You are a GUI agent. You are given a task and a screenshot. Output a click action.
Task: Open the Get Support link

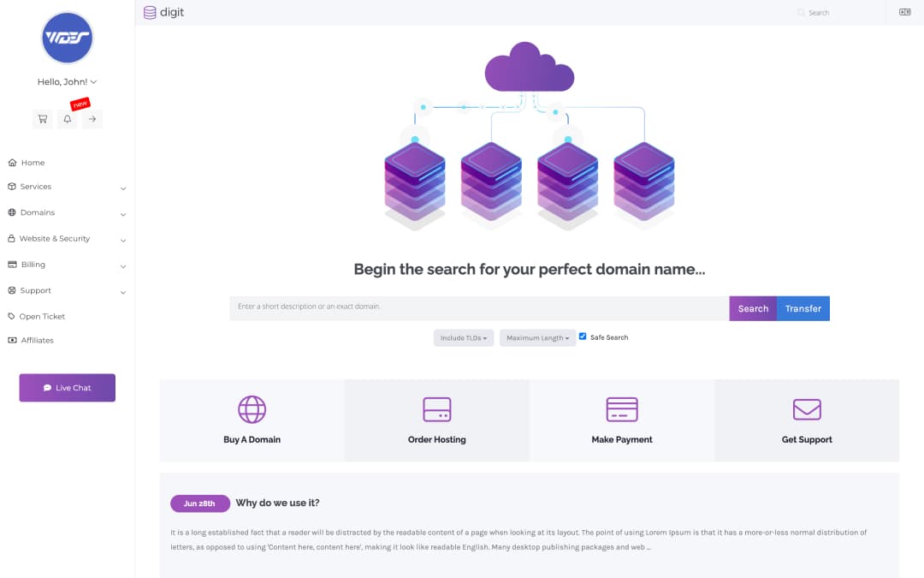pos(807,439)
